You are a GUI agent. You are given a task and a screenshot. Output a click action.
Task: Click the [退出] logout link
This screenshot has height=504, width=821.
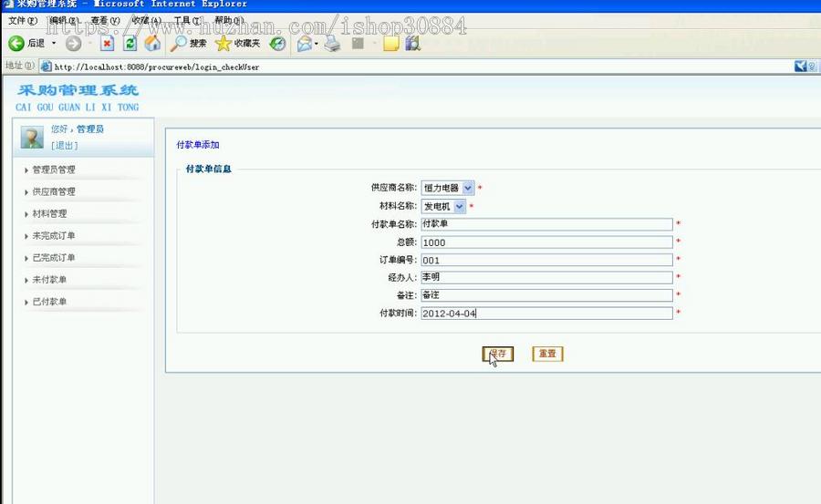pyautogui.click(x=65, y=146)
